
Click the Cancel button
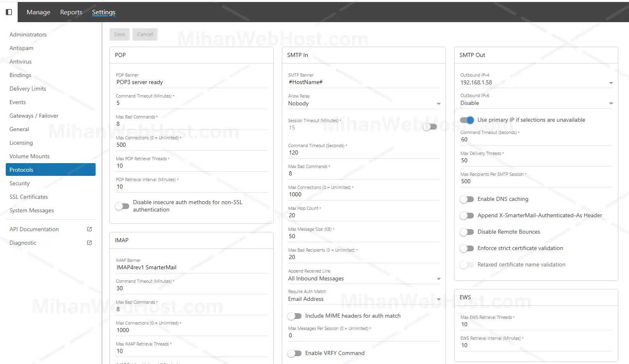pyautogui.click(x=145, y=34)
